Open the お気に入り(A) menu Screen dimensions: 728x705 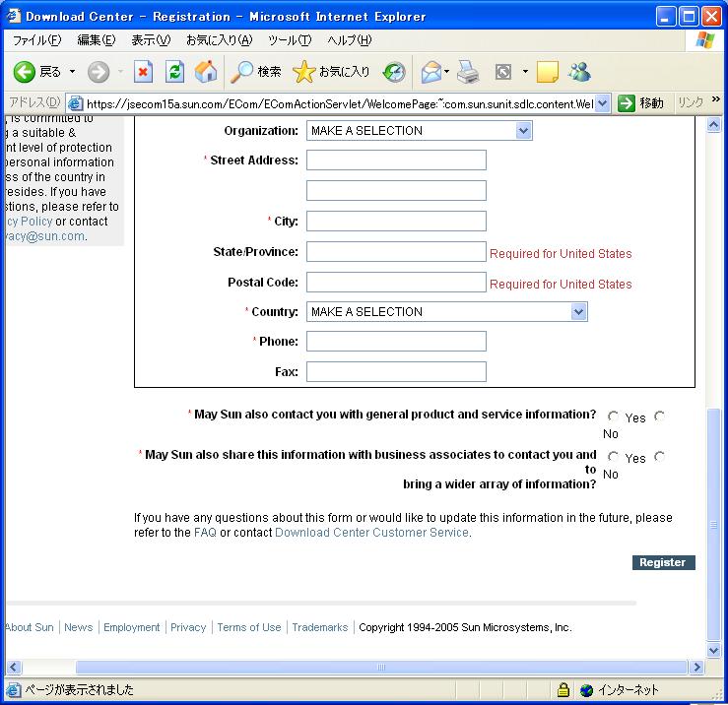pos(219,40)
